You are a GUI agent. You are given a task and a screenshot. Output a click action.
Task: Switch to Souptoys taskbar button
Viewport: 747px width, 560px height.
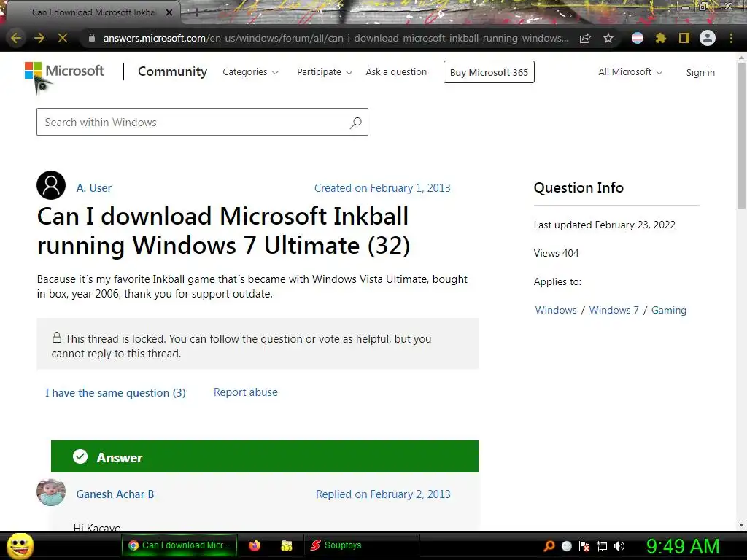361,545
